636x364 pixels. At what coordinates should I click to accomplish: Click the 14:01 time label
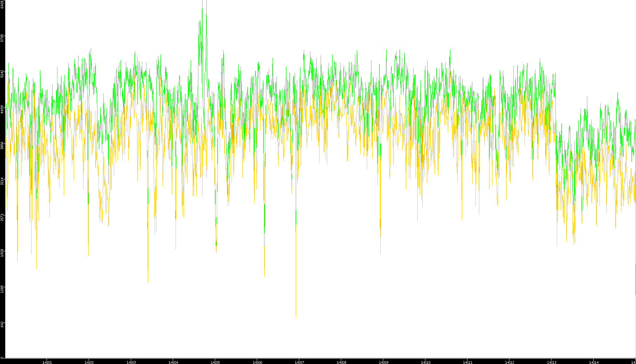47,362
